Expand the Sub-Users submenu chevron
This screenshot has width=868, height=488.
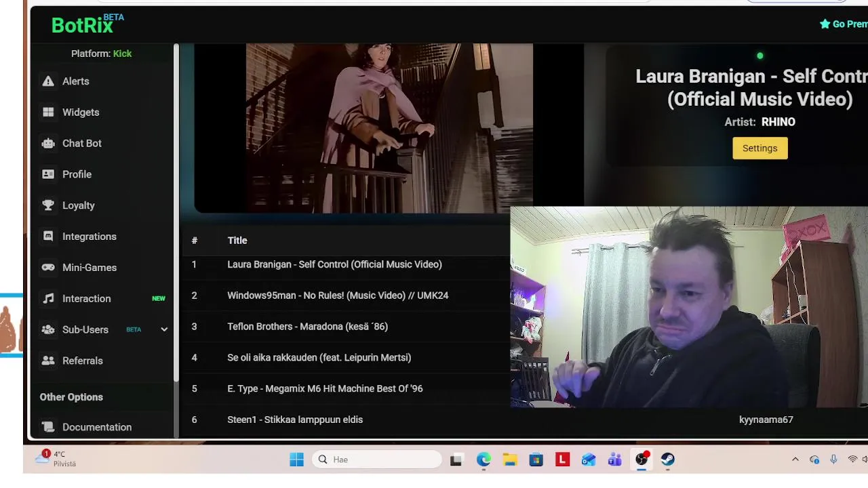point(163,329)
